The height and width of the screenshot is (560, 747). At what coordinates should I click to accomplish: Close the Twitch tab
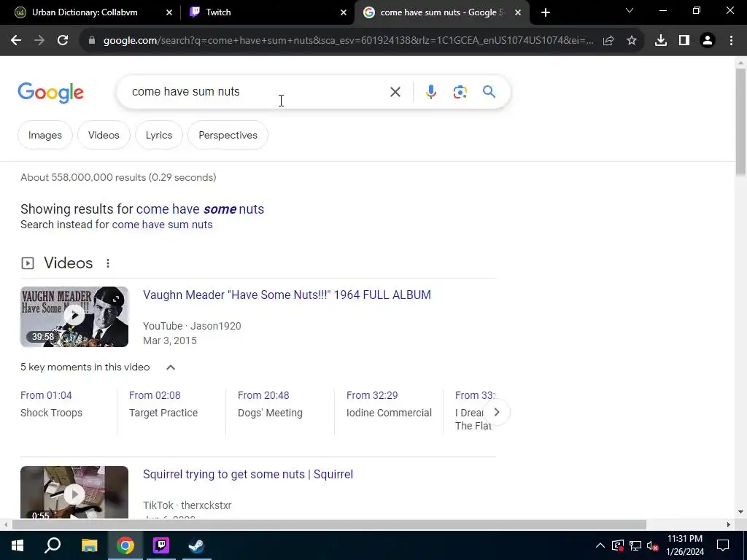click(x=344, y=12)
